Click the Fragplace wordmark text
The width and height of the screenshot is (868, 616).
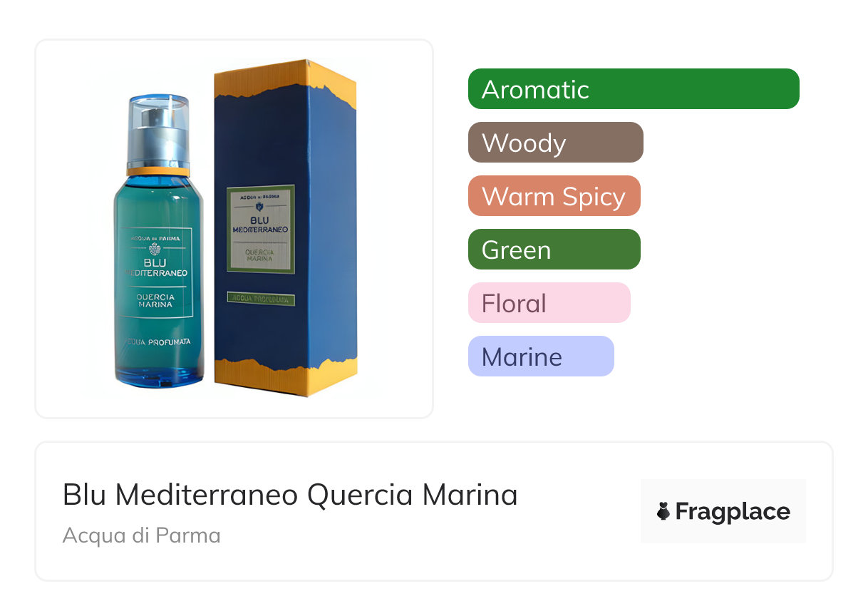(x=733, y=512)
